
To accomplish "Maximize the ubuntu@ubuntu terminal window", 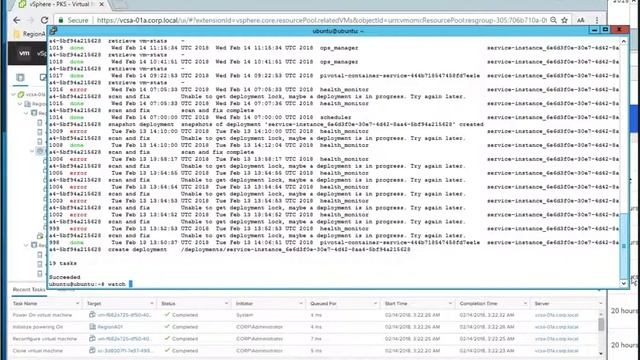I will (x=605, y=30).
